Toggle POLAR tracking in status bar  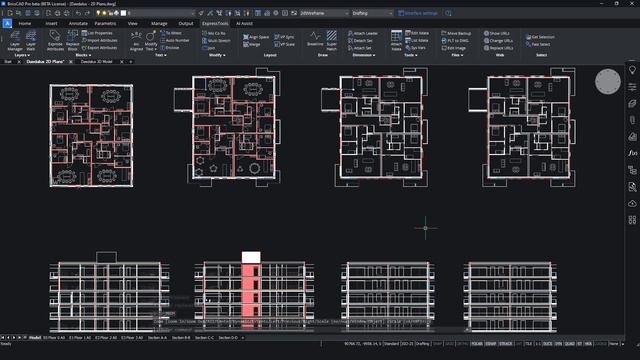pos(476,344)
